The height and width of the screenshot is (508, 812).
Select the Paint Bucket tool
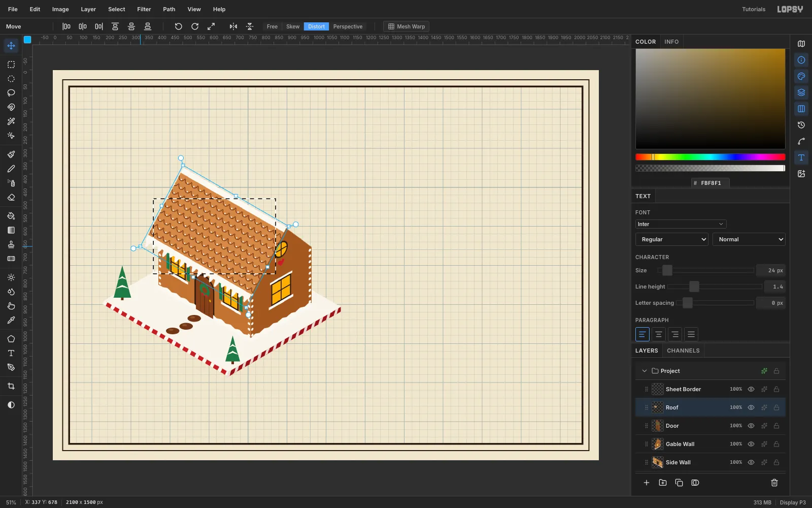pos(11,216)
